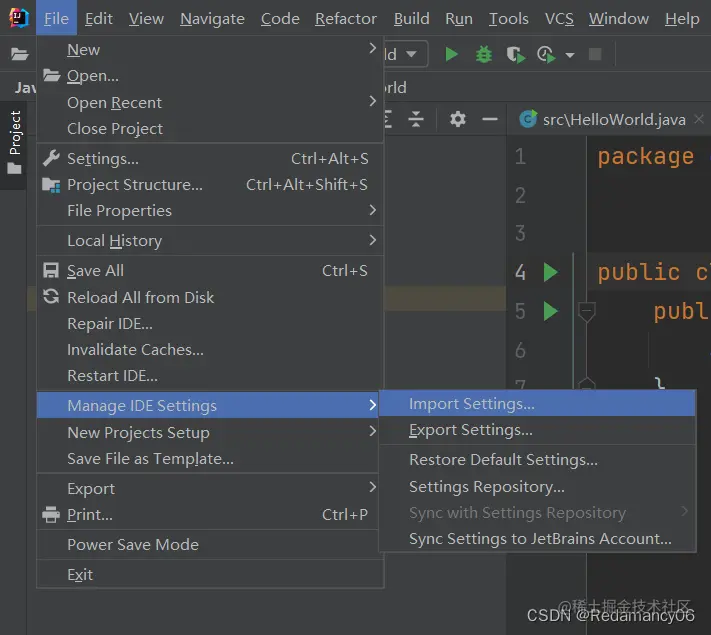This screenshot has height=635, width=711.
Task: Select Export Settings... in submenu
Action: click(537, 430)
